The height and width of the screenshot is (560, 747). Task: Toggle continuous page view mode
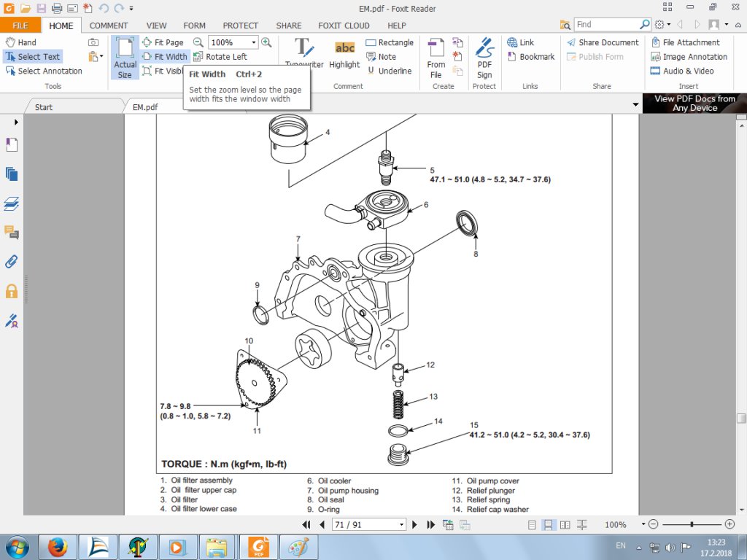point(547,524)
